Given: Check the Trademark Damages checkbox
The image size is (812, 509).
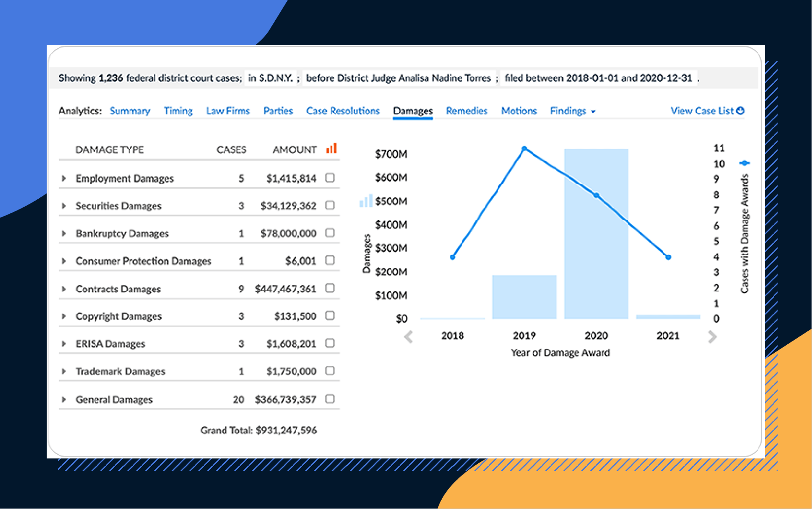Looking at the screenshot, I should (x=330, y=370).
